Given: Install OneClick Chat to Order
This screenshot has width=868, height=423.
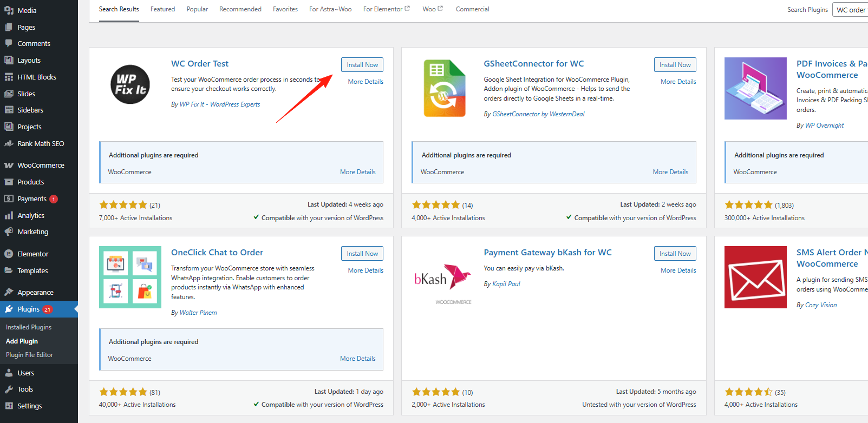Looking at the screenshot, I should pyautogui.click(x=362, y=254).
